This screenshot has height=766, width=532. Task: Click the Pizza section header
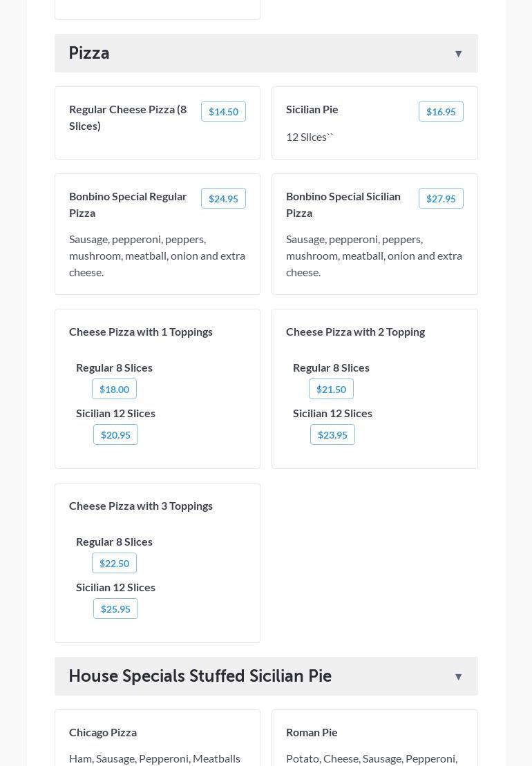pos(89,53)
